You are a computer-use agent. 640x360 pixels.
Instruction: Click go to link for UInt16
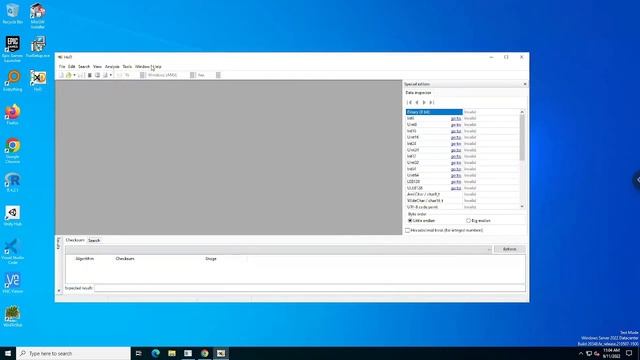coord(456,137)
